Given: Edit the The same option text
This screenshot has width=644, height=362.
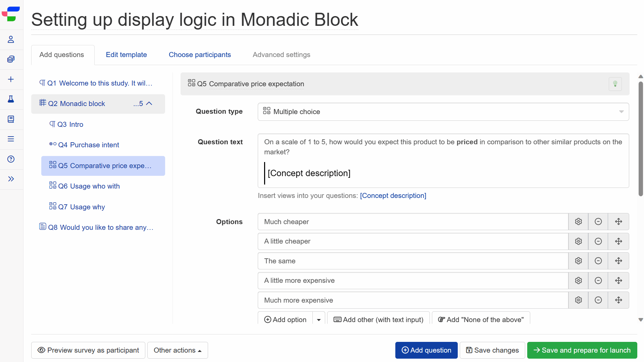Looking at the screenshot, I should pos(413,261).
